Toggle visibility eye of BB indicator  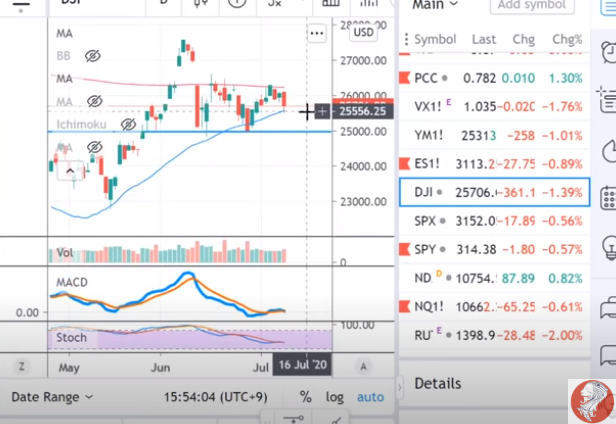click(x=93, y=56)
